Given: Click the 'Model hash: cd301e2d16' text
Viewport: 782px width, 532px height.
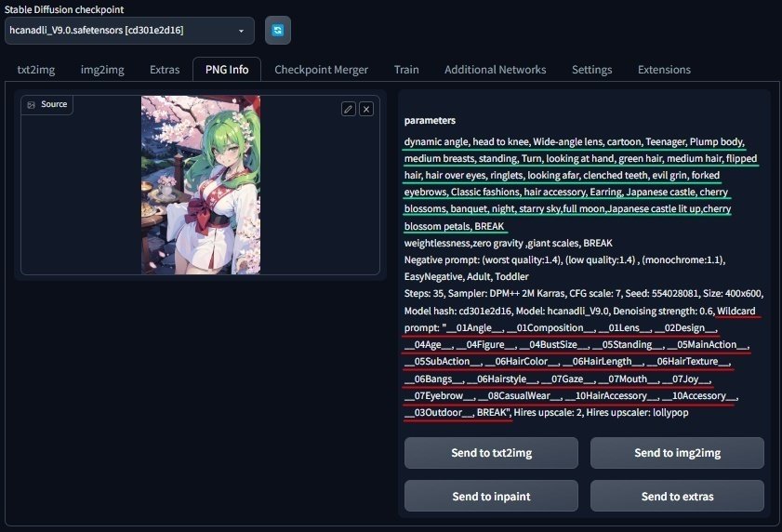Looking at the screenshot, I should click(x=457, y=311).
